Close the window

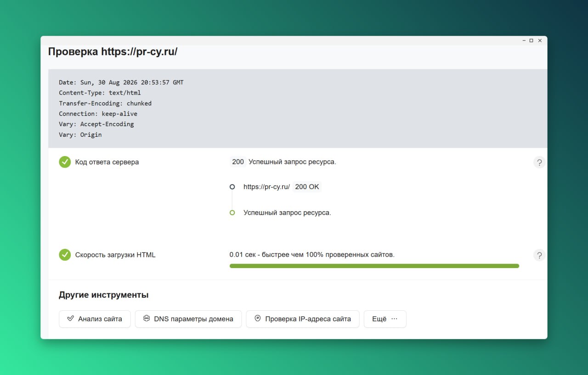pyautogui.click(x=540, y=40)
